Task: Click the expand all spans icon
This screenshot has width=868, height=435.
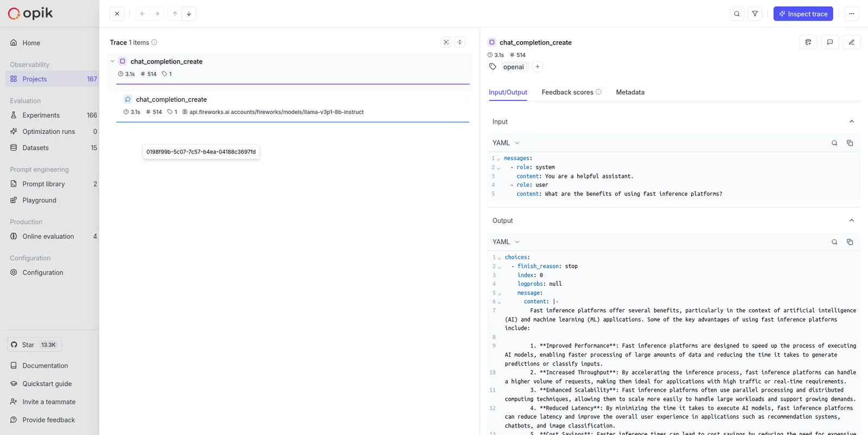Action: (x=446, y=42)
